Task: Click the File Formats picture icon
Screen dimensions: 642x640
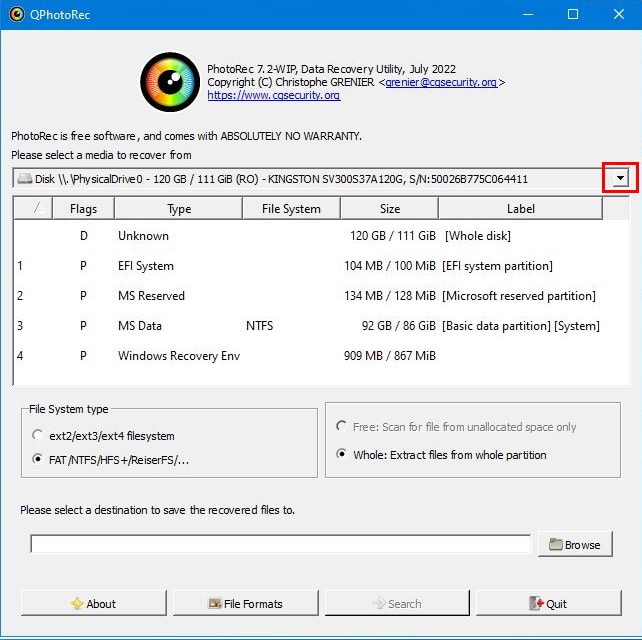Action: [215, 603]
